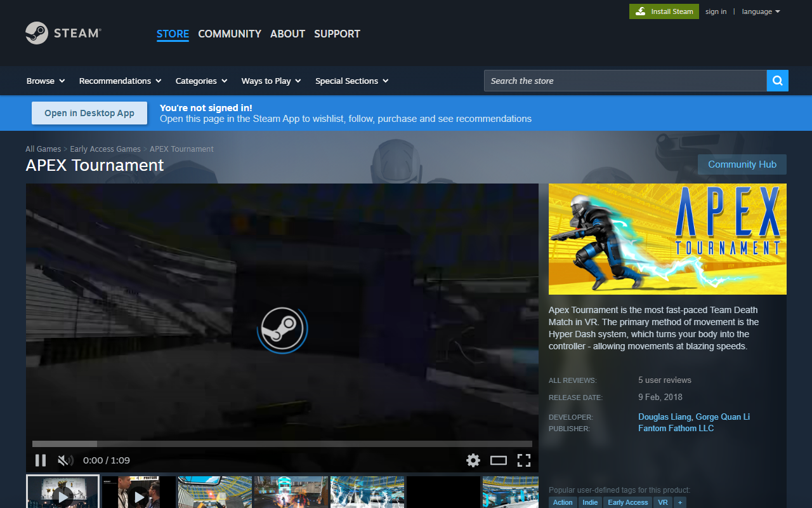Click the Early Access tag
Screen dimensions: 812x508
(628, 502)
